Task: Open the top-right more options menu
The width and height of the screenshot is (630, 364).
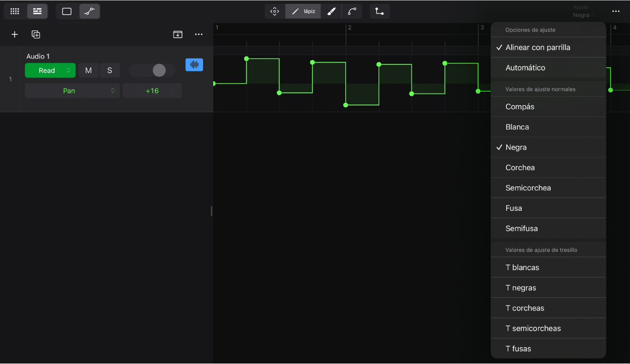Action: 615,11
